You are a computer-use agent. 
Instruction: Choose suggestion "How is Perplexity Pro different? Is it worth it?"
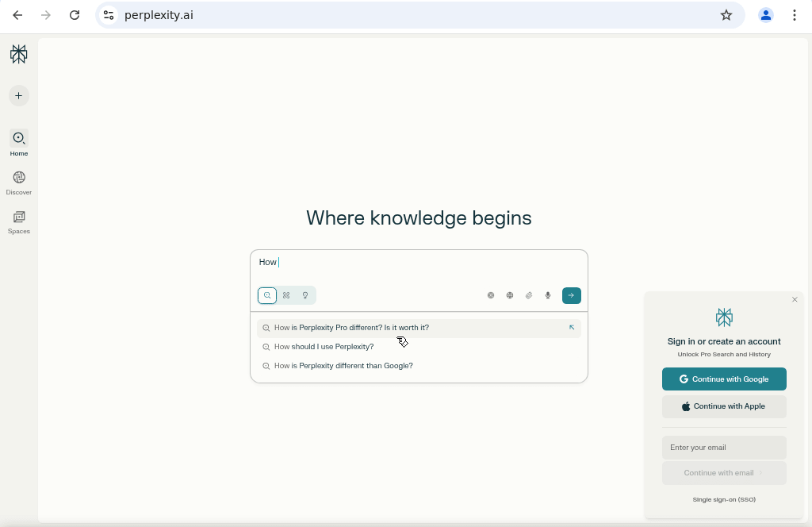[419, 328]
